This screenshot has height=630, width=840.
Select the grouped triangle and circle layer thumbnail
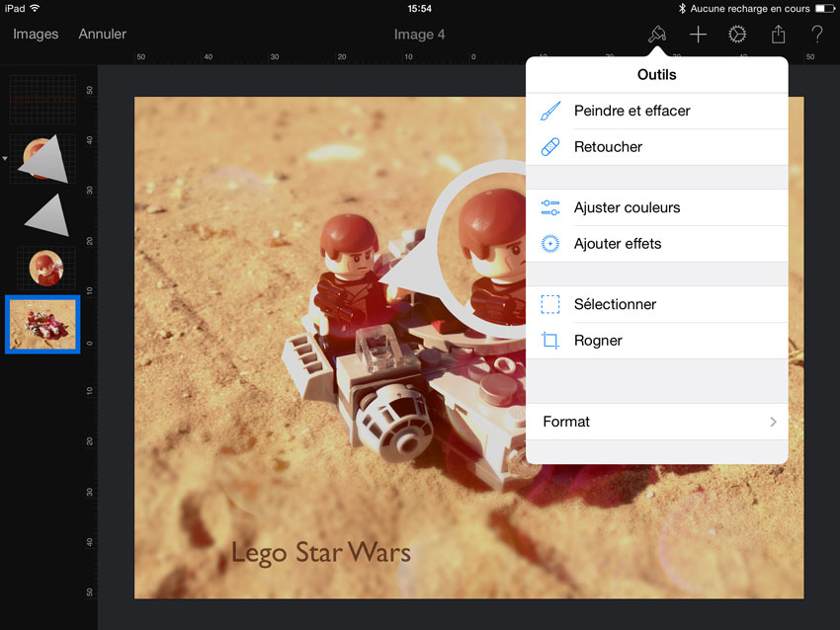click(x=42, y=158)
